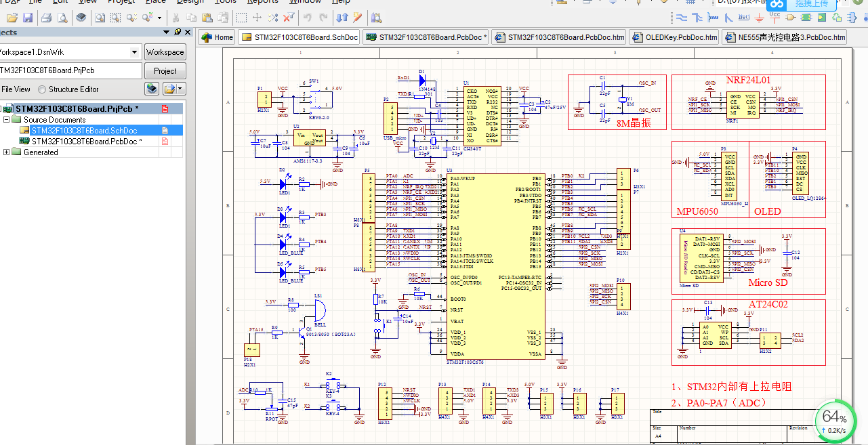Click the Zoom on Selected Objects icon
The image size is (868, 445).
[x=131, y=18]
